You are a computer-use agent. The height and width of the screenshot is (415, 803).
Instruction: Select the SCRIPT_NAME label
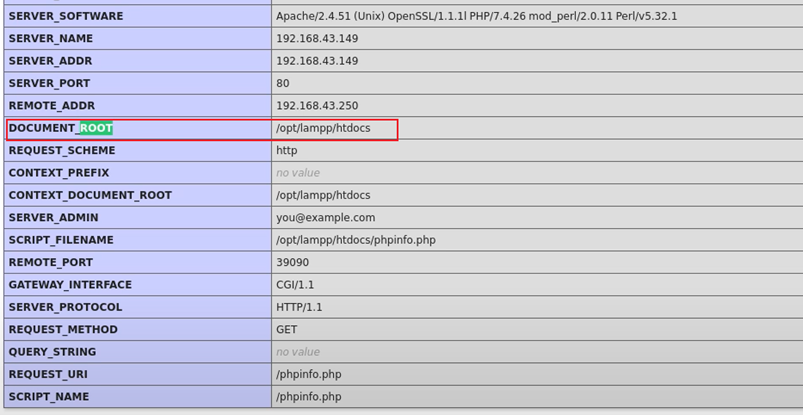[x=49, y=397]
